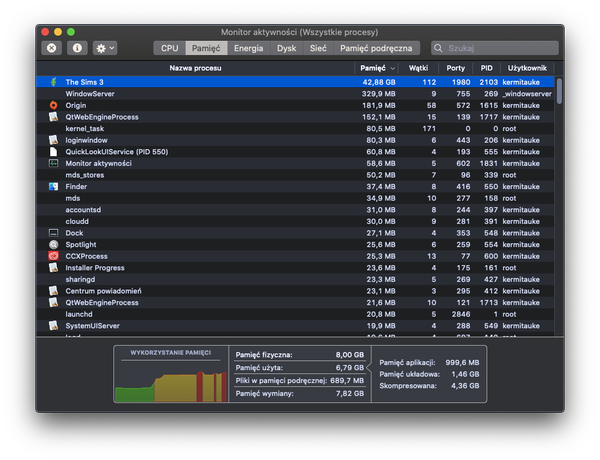Select the WindowServer process row
This screenshot has width=600, height=460.
[295, 94]
